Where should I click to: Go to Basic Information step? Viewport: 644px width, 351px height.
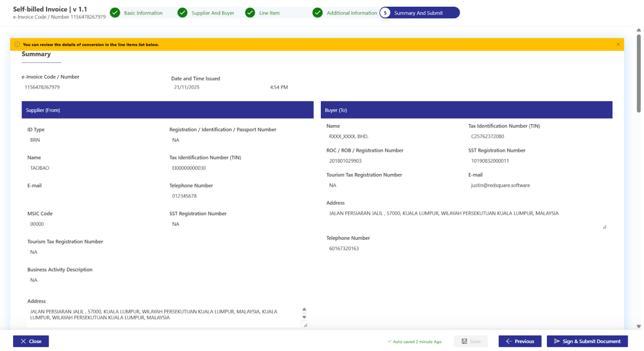(x=143, y=13)
